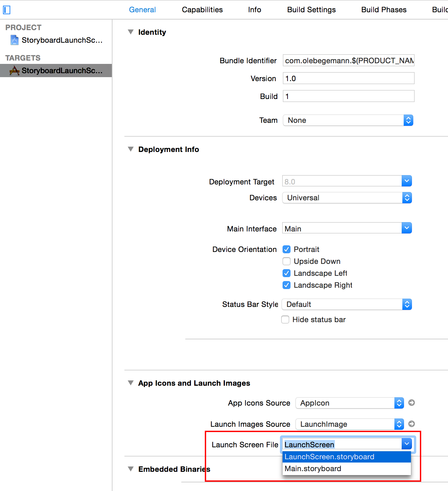This screenshot has width=448, height=491.
Task: Open the Capabilities tab
Action: (202, 10)
